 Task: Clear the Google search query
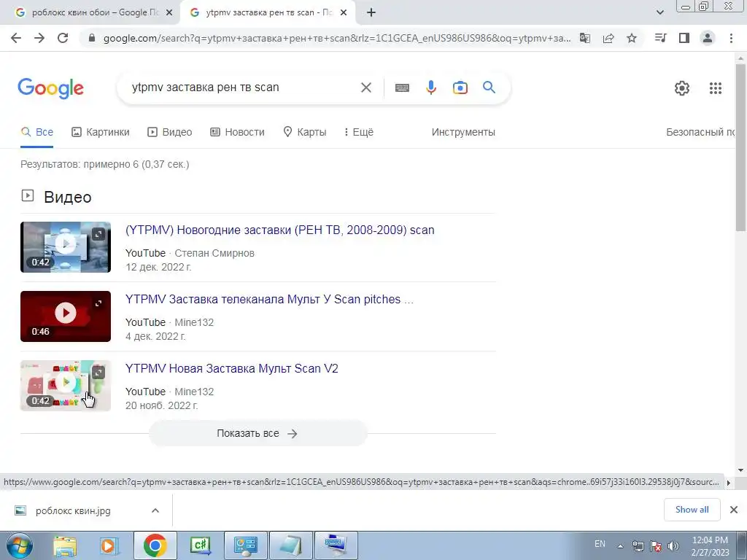click(x=366, y=87)
